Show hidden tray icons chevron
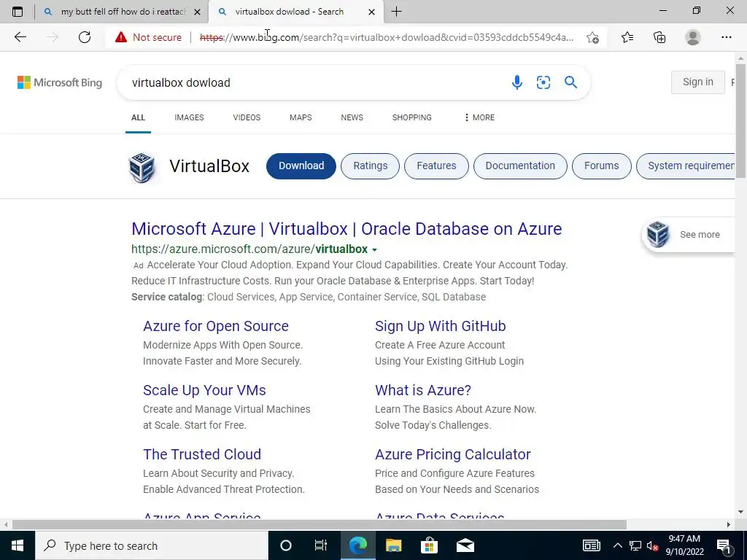The height and width of the screenshot is (560, 747). point(617,545)
